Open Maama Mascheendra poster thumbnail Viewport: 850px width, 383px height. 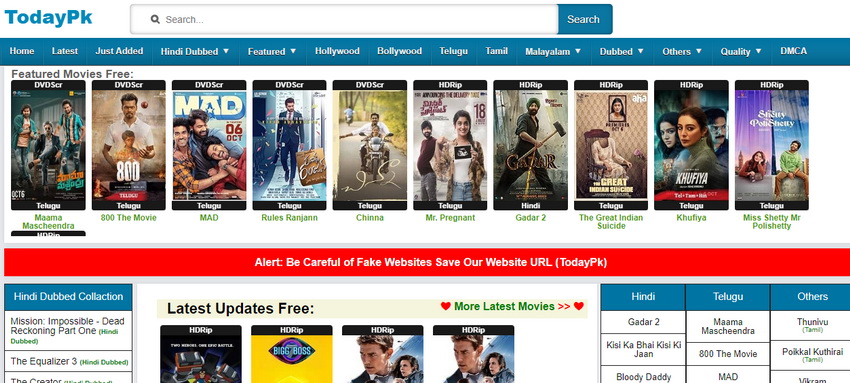[x=48, y=145]
